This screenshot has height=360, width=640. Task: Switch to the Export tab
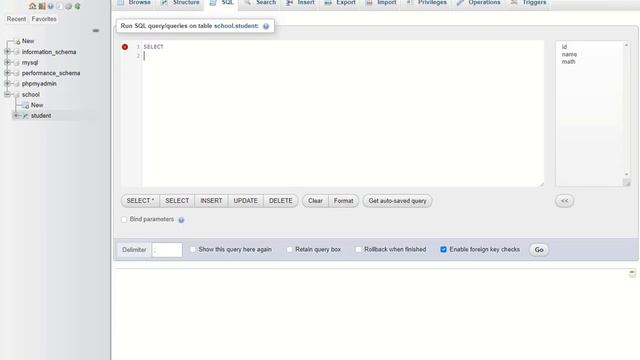[x=340, y=3]
